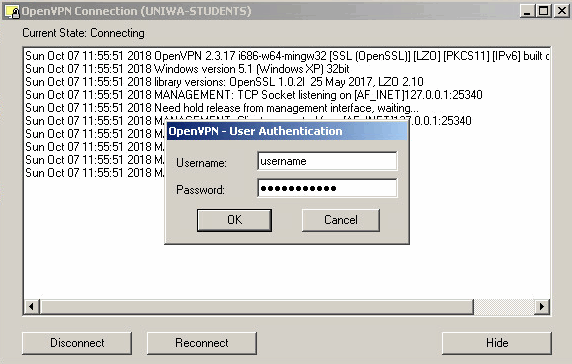Screen dimensions: 572x364
Task: Click the log's right scroll arrow
Action: 542,307
